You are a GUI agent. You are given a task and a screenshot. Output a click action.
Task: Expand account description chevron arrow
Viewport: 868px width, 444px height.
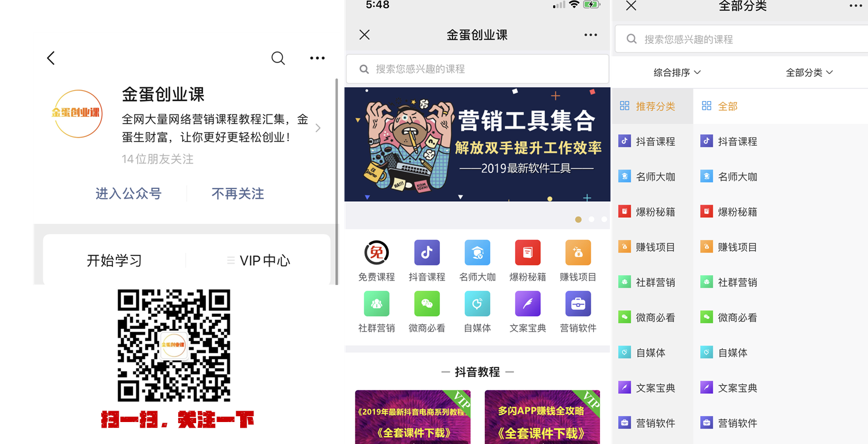[318, 128]
